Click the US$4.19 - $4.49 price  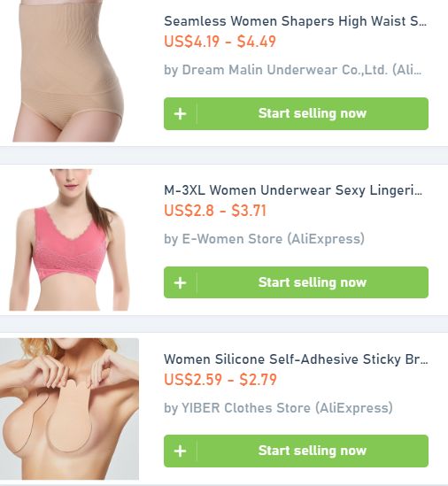220,42
